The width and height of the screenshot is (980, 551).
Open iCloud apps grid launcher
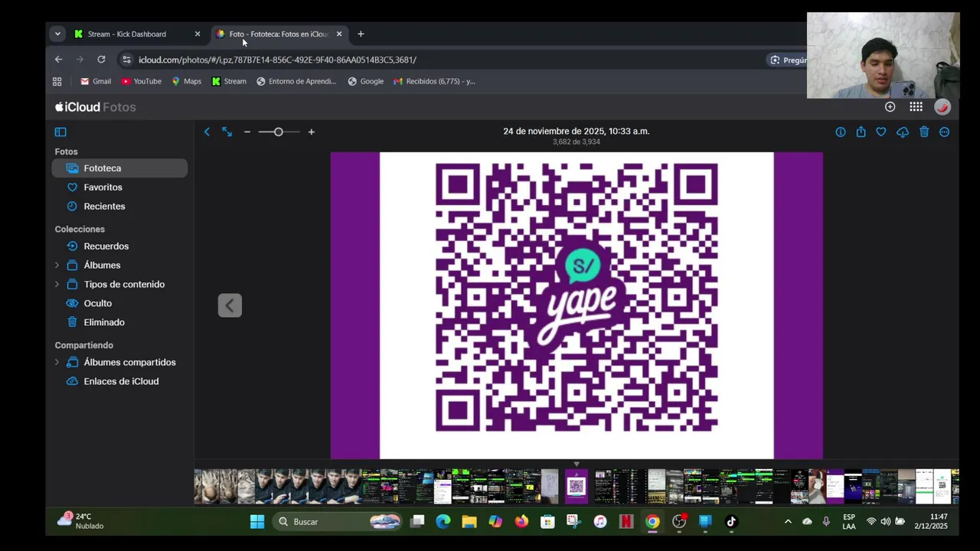[916, 107]
